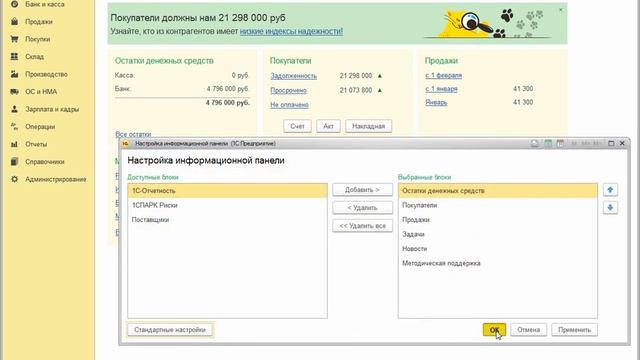Select Продажи in chosen blocks list
Viewport: 640px width, 360px height.
coord(498,220)
